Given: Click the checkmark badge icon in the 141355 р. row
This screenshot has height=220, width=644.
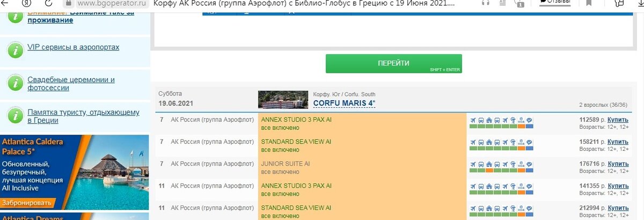Looking at the screenshot, I should (529, 186).
